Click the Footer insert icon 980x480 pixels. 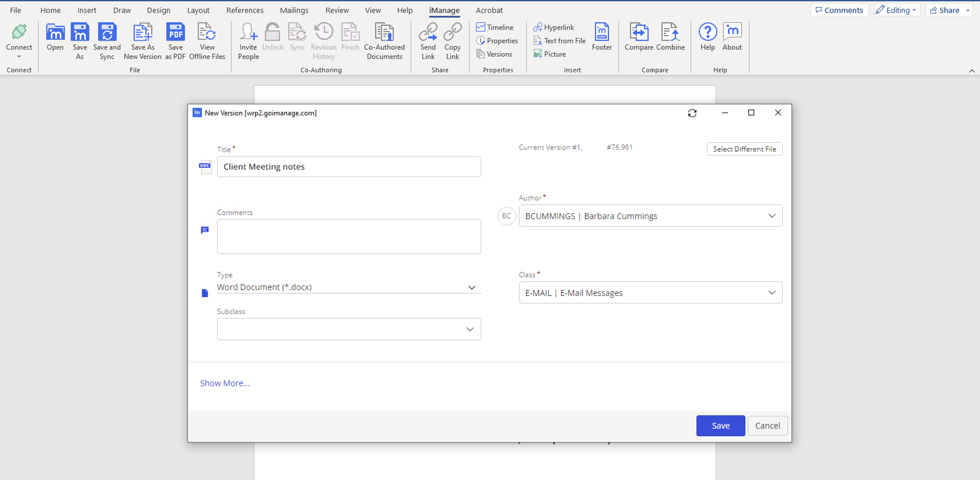(x=601, y=32)
